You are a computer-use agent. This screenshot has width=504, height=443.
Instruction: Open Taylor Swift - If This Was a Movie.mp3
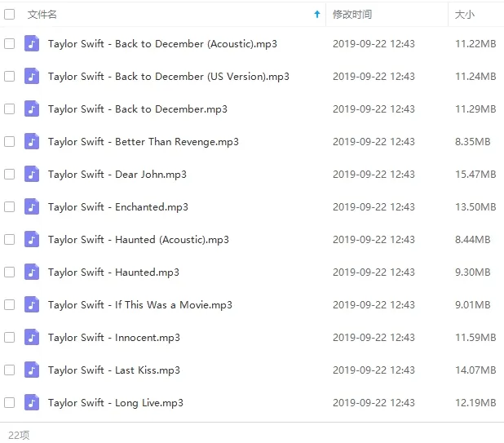tap(139, 305)
